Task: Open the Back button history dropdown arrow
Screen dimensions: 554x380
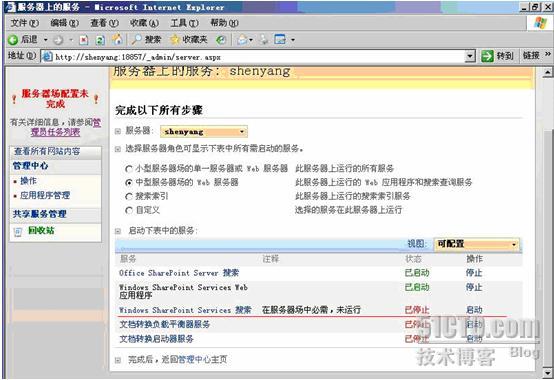Action: click(x=46, y=40)
